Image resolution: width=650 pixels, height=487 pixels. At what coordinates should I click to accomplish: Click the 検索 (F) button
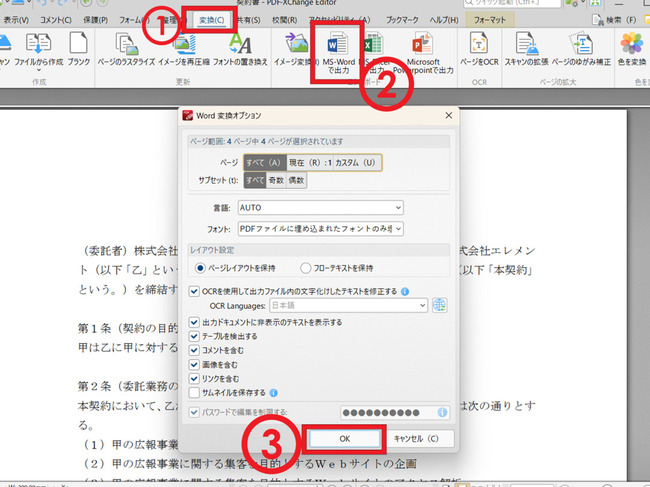tap(615, 19)
